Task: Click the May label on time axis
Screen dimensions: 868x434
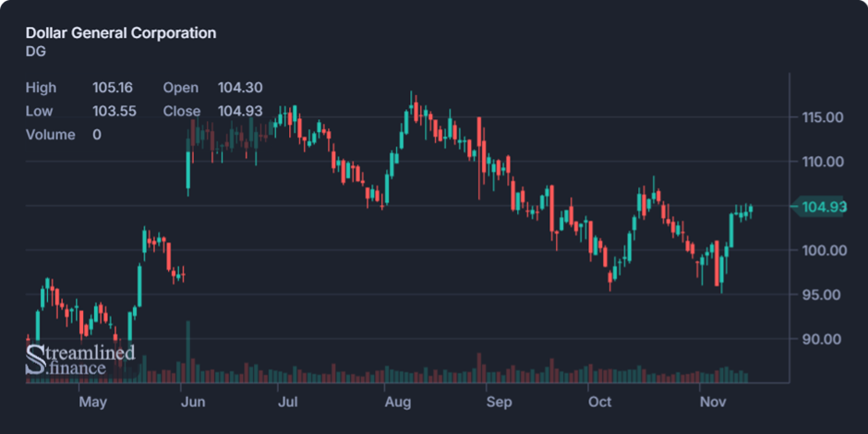Action: (x=92, y=402)
